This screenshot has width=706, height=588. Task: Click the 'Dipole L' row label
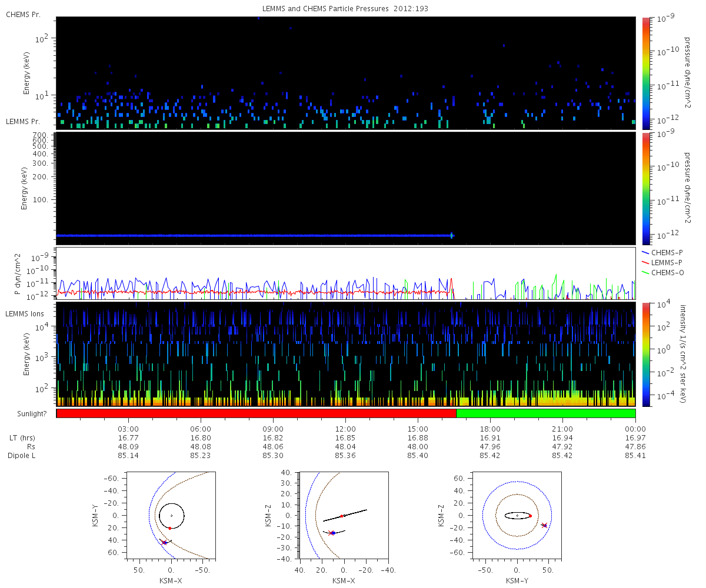coord(21,455)
